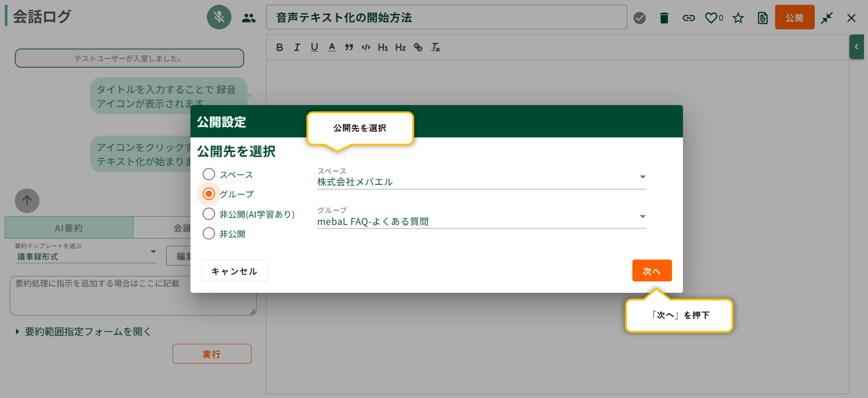The image size is (868, 398).
Task: Pick the text color tool
Action: click(331, 47)
